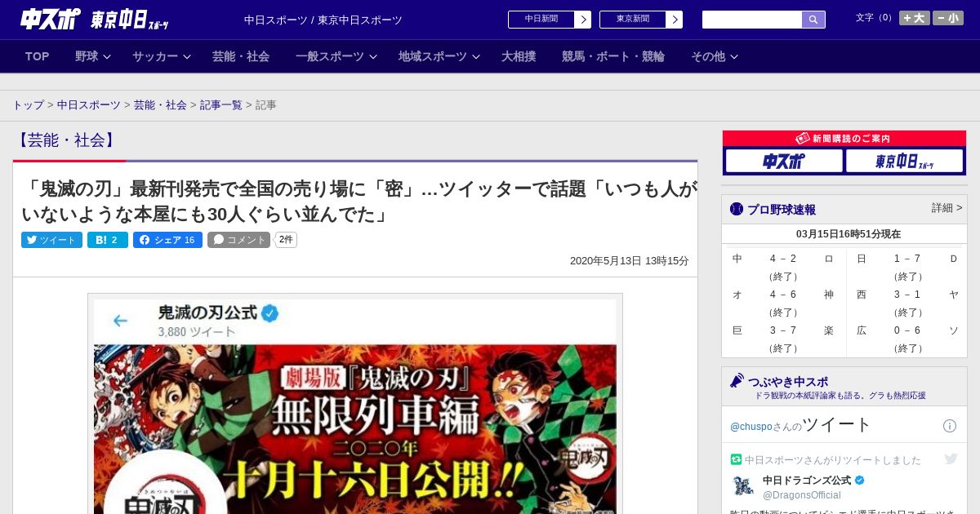Open 大相撲 navigation item
Image resolution: width=980 pixels, height=514 pixels.
click(519, 56)
